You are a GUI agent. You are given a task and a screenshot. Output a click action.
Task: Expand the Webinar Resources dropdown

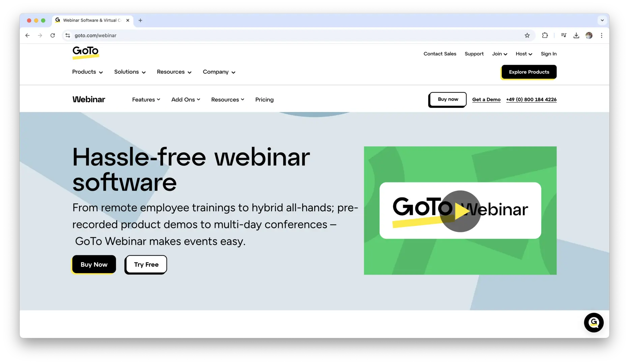click(x=228, y=99)
